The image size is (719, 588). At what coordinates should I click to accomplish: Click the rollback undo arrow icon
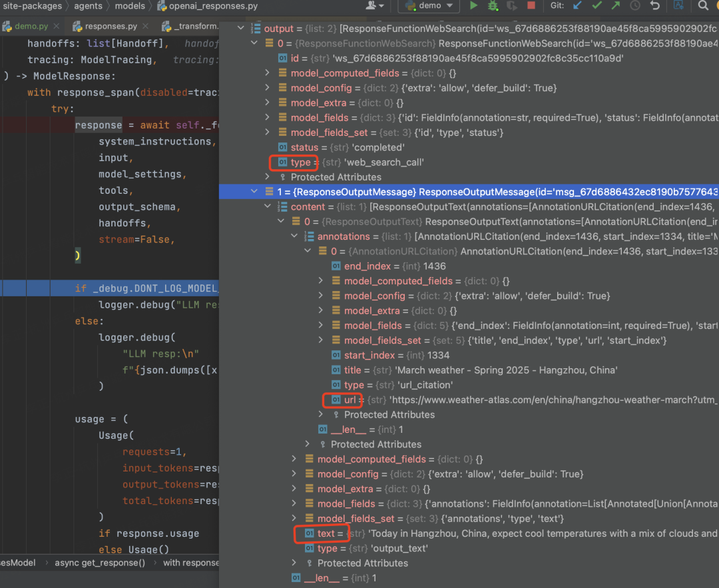655,6
